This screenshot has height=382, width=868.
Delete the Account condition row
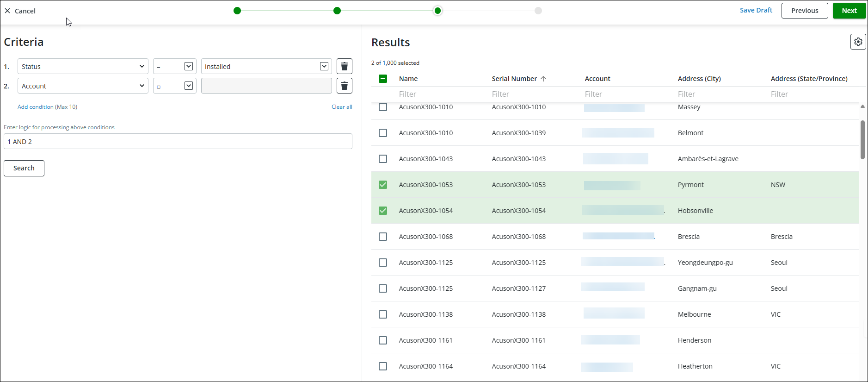point(344,86)
